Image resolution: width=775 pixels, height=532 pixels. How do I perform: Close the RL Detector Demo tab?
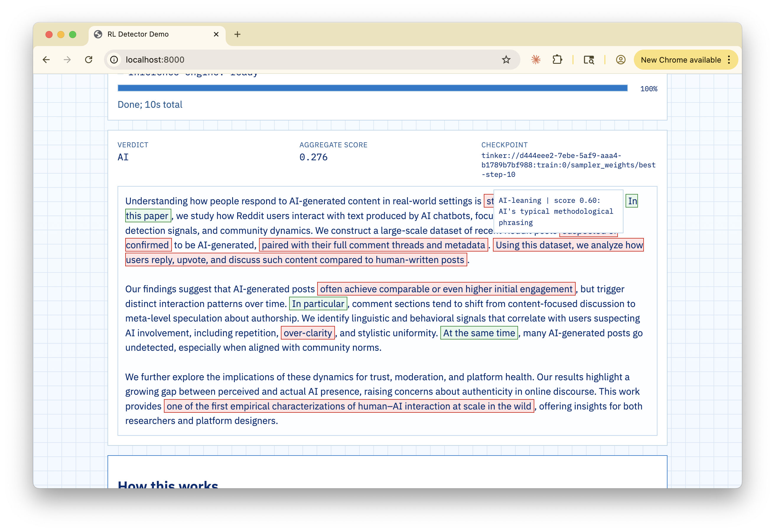[x=216, y=34]
